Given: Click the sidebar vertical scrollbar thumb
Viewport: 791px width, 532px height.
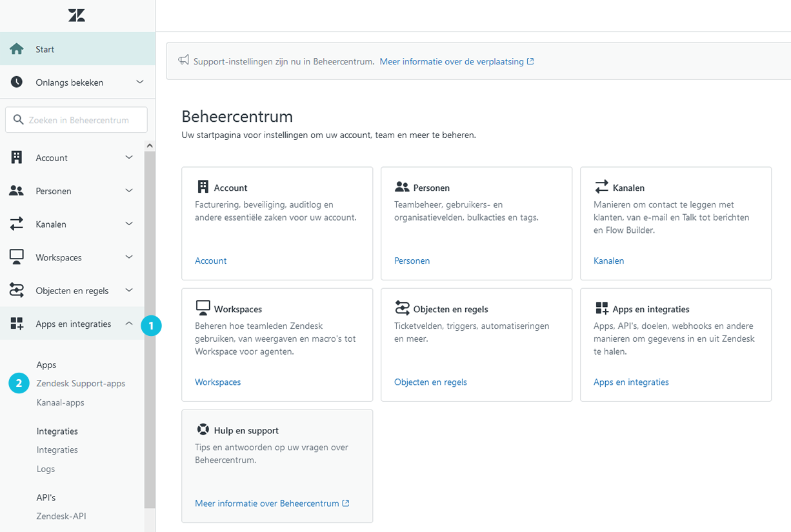Looking at the screenshot, I should [x=150, y=330].
